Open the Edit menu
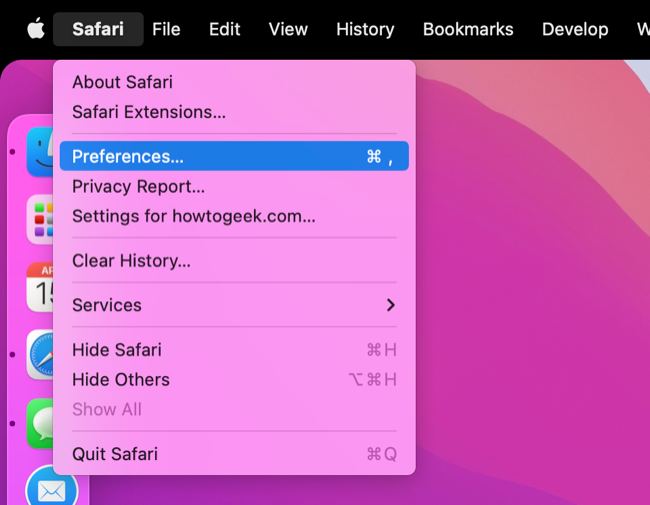Screen dimensions: 650x505 click(225, 29)
